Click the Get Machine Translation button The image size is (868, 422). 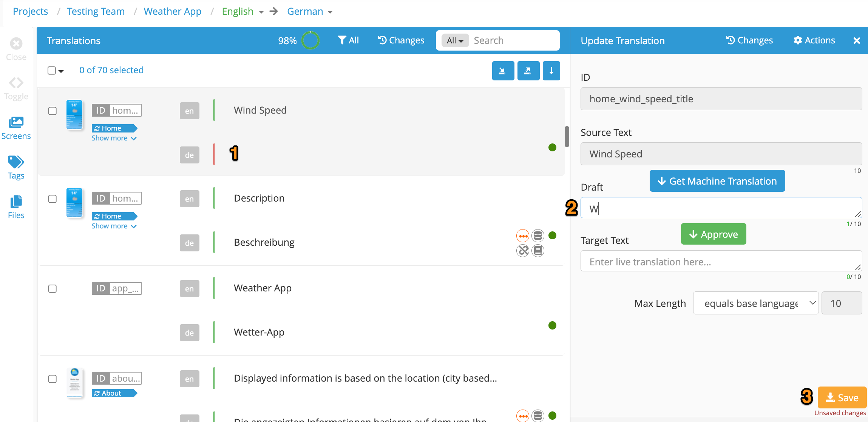717,181
